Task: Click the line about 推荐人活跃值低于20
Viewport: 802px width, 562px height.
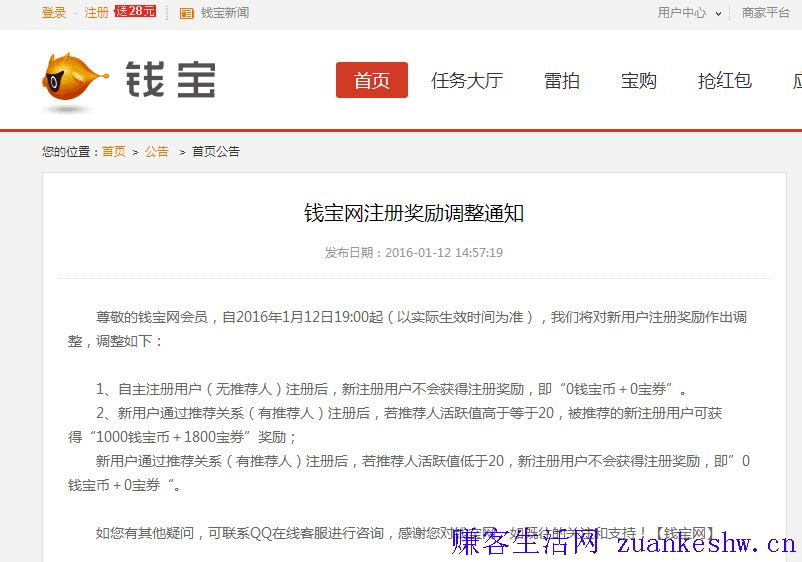Action: (409, 473)
